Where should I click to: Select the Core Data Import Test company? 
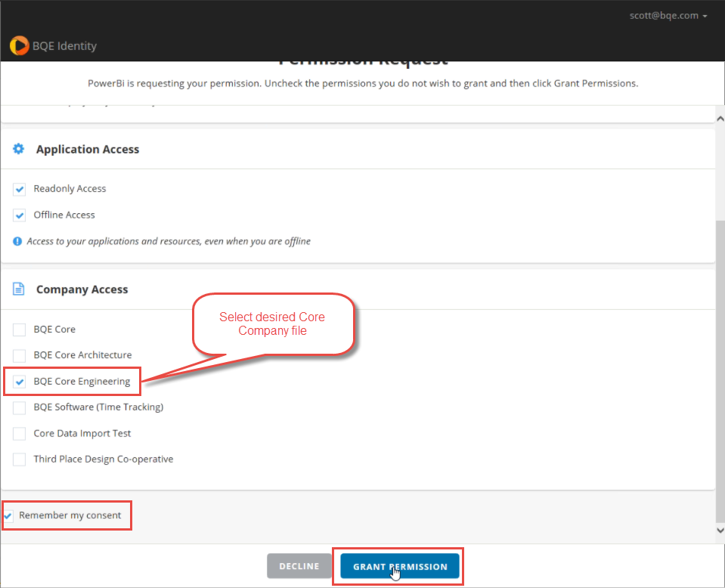point(19,433)
